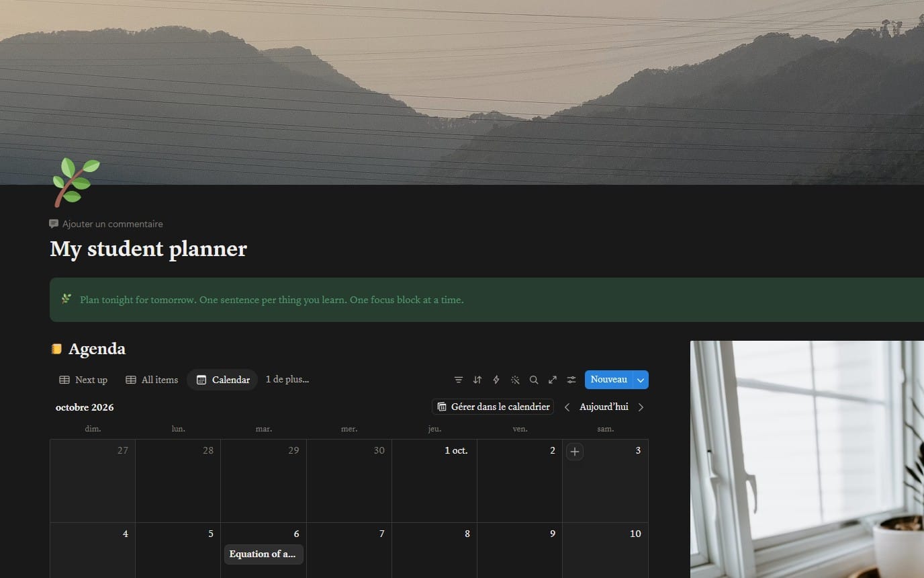Screen dimensions: 924x578
Task: Open Agenda in full page via expand icon
Action: pos(553,380)
